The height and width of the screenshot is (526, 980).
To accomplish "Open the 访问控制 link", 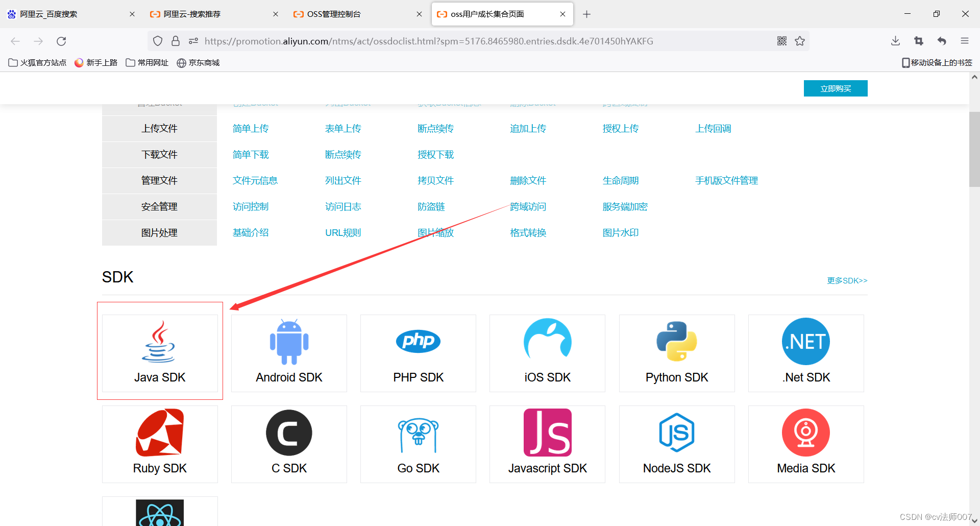I will 251,207.
